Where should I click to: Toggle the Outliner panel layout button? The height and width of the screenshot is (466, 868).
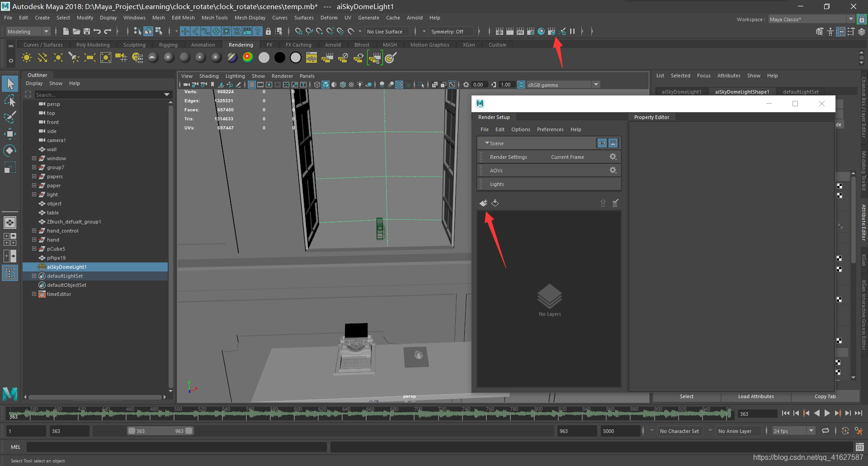(10, 273)
